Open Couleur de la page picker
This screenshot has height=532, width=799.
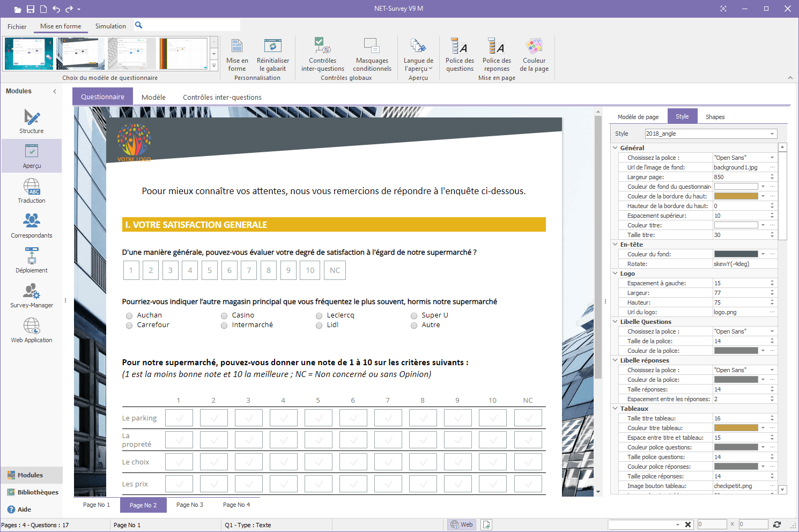pos(534,55)
